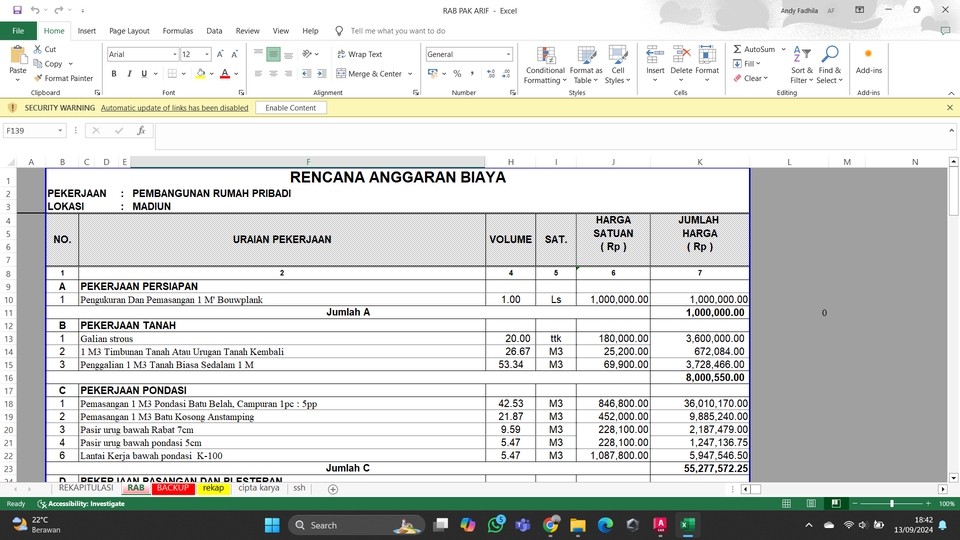This screenshot has height=540, width=960.
Task: Click the Insert Function fx icon
Action: [x=141, y=130]
